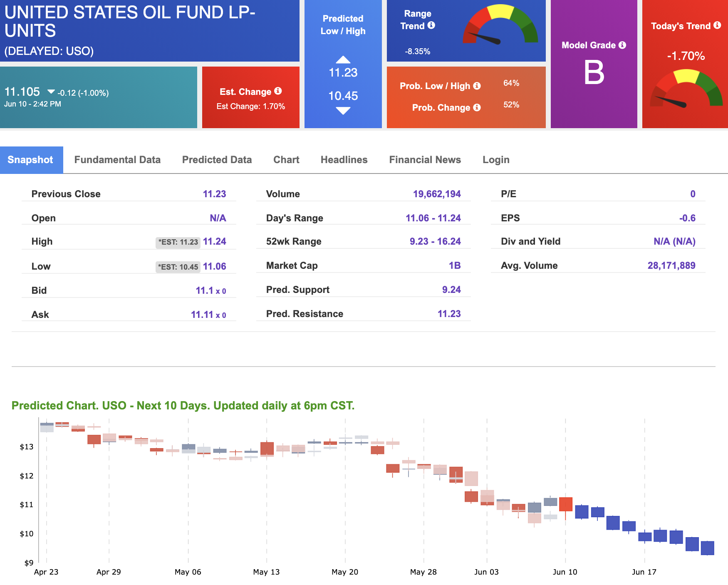
Task: Click the *EST: 10.45 badge in the Low row
Action: (178, 267)
